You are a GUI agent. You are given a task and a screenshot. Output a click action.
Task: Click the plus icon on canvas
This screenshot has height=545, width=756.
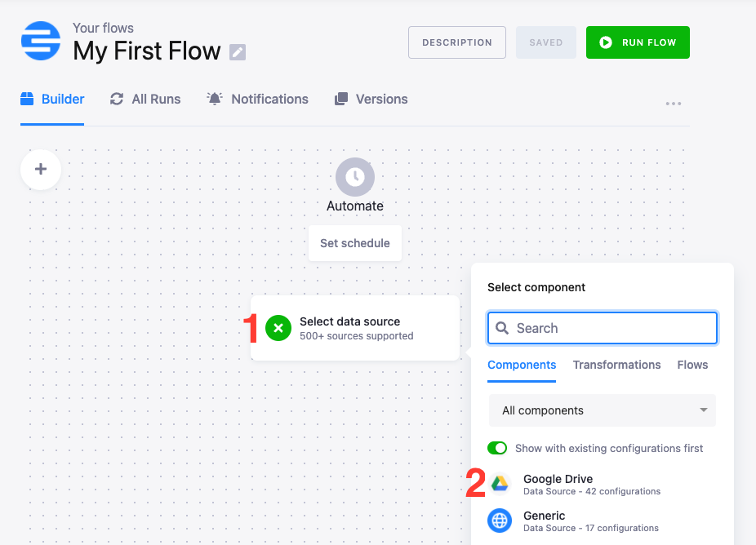click(41, 170)
